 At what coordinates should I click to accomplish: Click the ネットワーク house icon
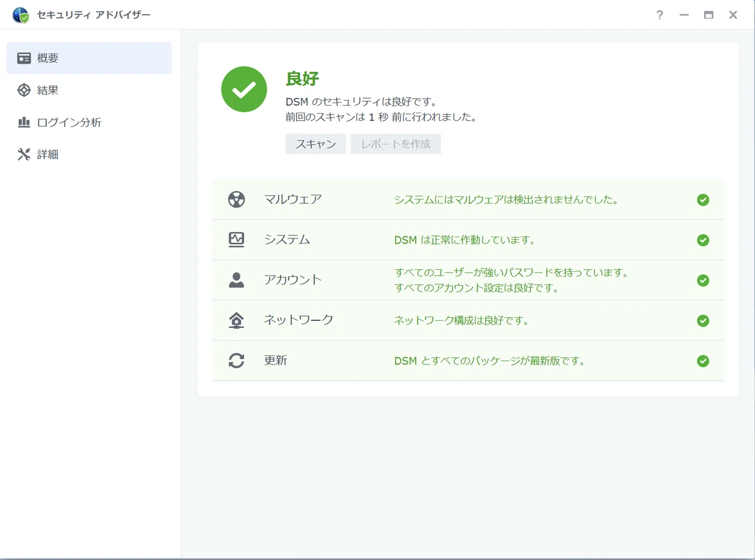237,320
